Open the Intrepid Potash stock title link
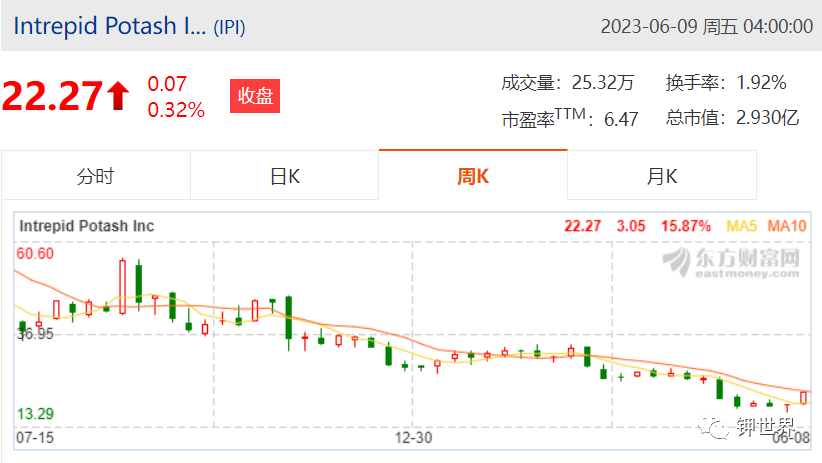Viewport: 822px width, 463px height. click(x=110, y=26)
